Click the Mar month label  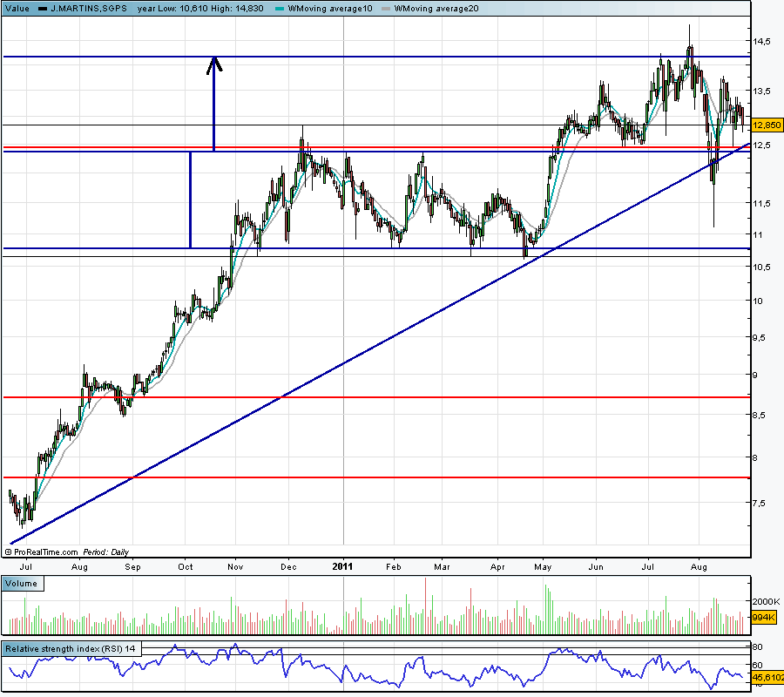click(x=442, y=567)
